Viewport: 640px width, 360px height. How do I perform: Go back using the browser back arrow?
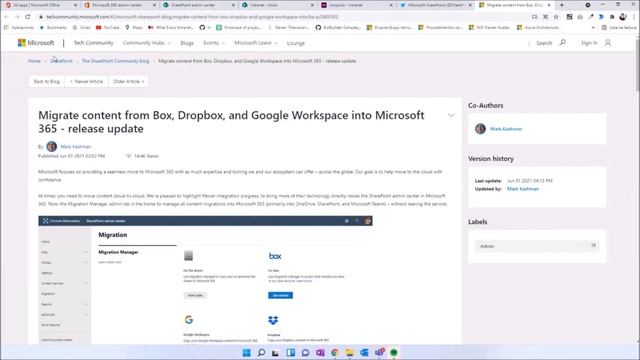(x=6, y=17)
